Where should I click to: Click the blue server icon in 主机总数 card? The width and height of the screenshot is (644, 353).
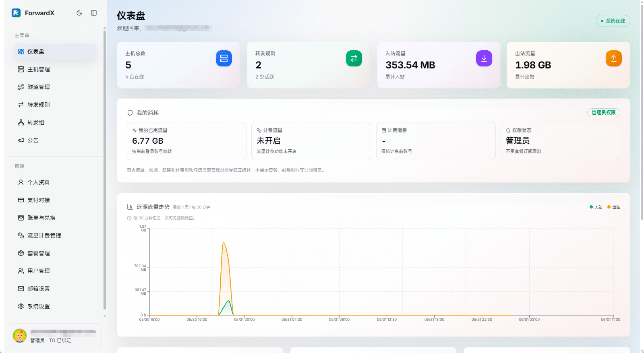point(224,58)
